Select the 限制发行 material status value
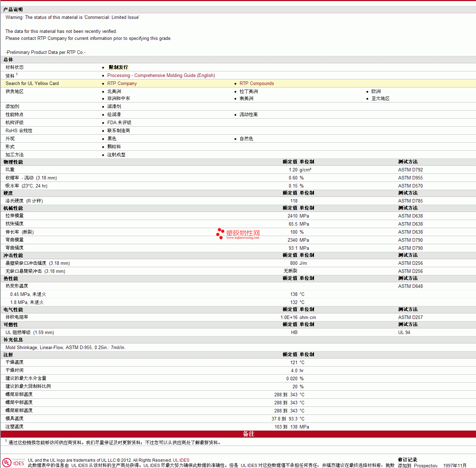The height and width of the screenshot is (468, 476). click(x=118, y=68)
